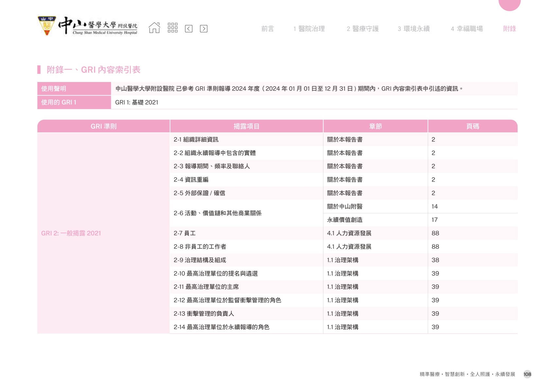Click the home icon in header
555x392 pixels.
point(154,28)
